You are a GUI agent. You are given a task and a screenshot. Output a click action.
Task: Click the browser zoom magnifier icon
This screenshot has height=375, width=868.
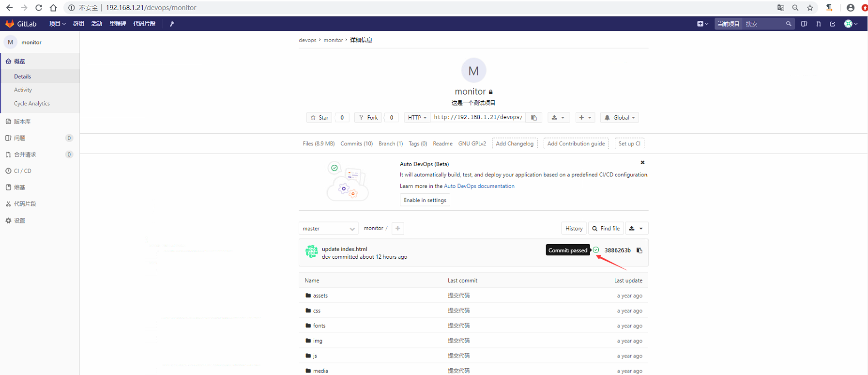click(795, 8)
